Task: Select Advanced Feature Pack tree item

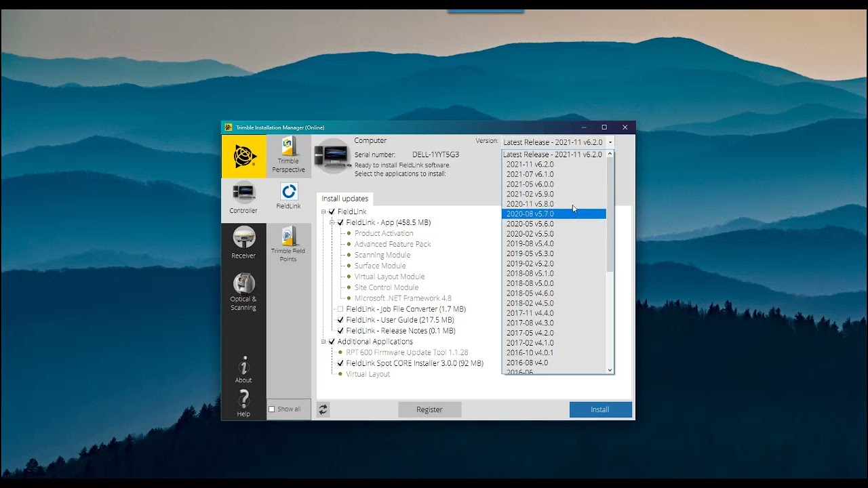Action: (393, 245)
